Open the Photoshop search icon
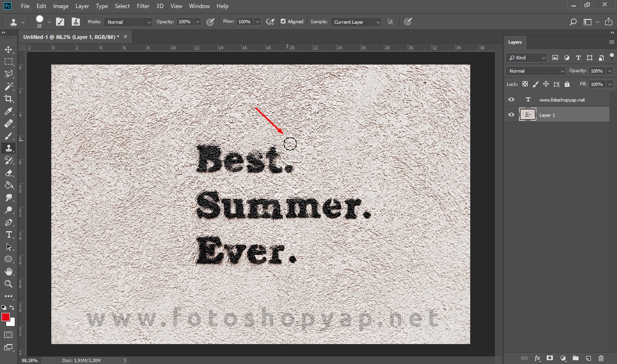 pos(573,22)
